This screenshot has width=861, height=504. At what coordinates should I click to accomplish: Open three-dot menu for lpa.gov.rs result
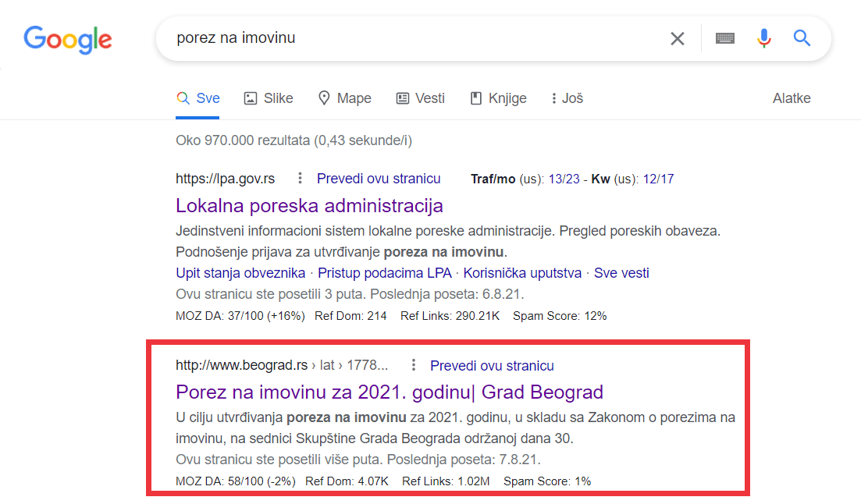click(x=300, y=179)
